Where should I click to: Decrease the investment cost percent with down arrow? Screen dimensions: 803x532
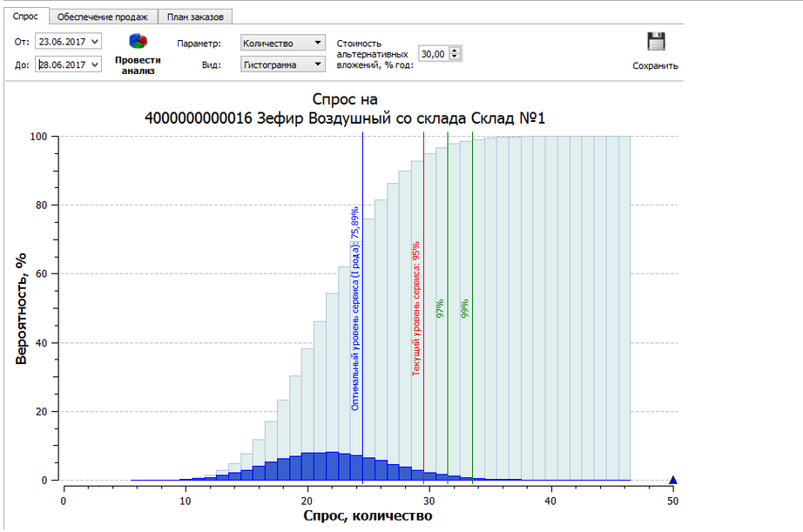coord(455,57)
